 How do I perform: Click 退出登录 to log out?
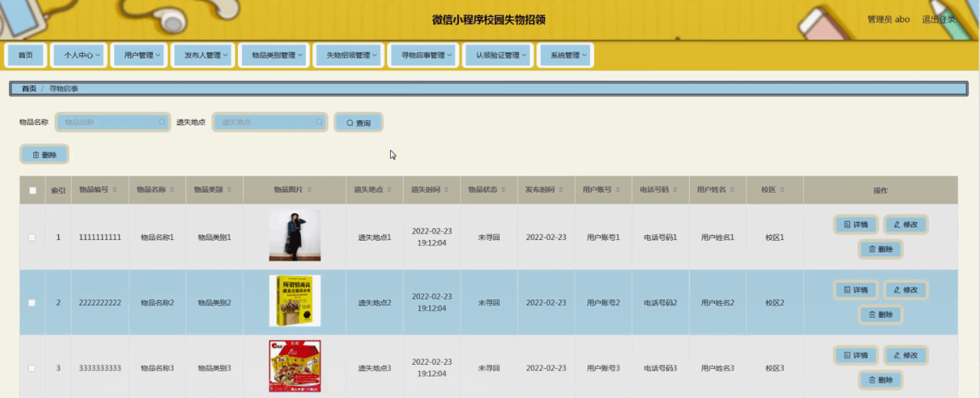(938, 19)
